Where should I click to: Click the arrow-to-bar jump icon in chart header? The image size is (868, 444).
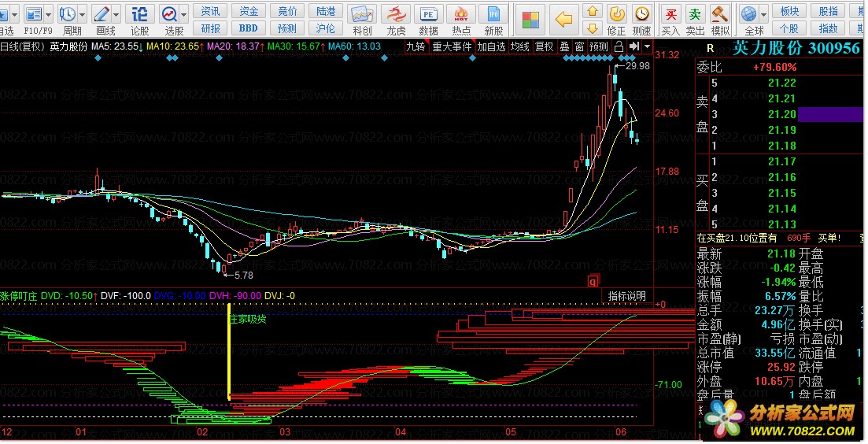634,47
